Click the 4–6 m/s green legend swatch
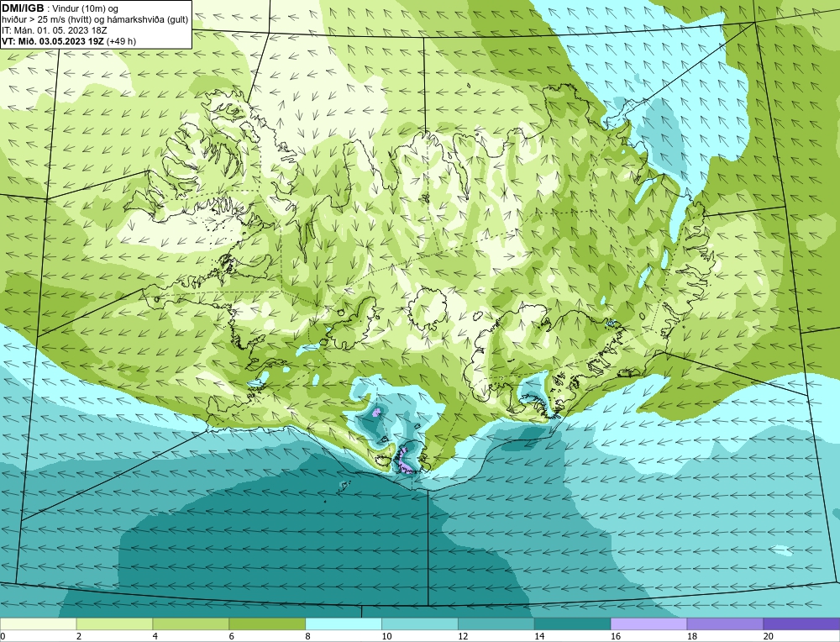The width and height of the screenshot is (840, 642). tap(191, 624)
